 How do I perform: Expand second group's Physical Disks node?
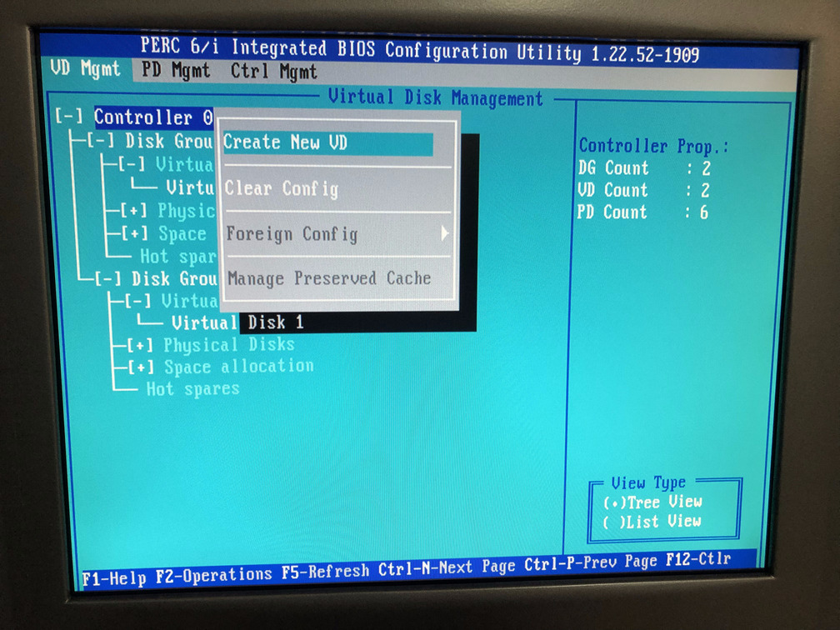click(x=140, y=345)
